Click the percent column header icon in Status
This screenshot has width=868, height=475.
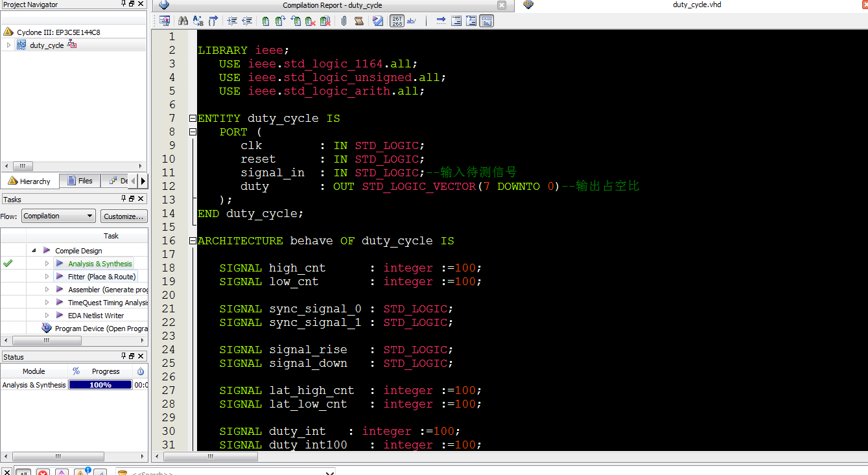coord(76,371)
